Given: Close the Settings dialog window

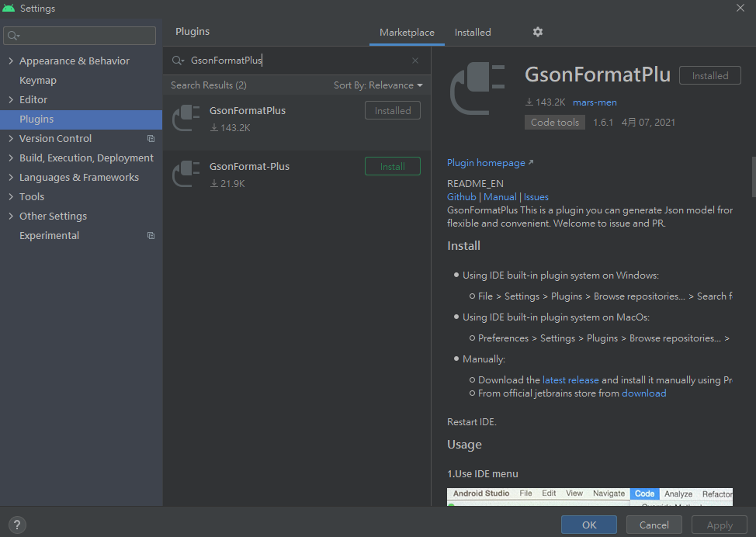Looking at the screenshot, I should coord(740,8).
